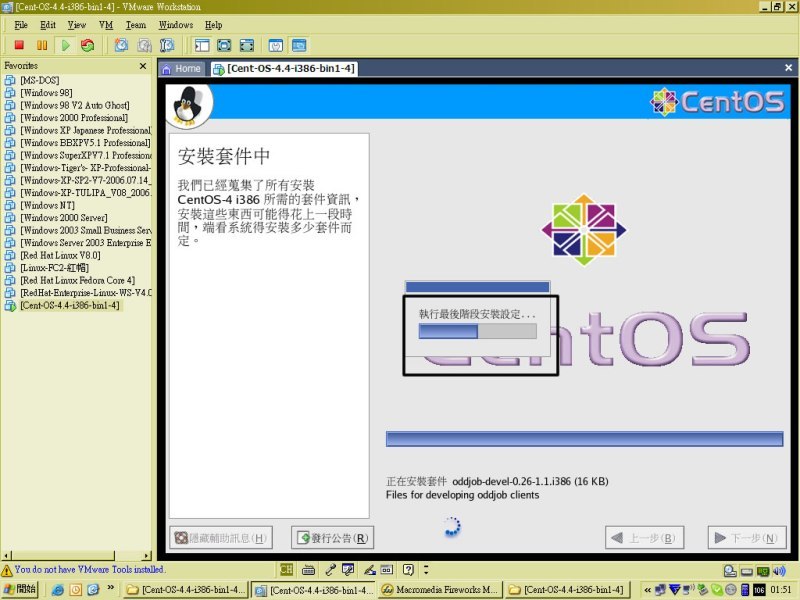This screenshot has height=600, width=800.
Task: Open the View menu
Action: tap(77, 25)
